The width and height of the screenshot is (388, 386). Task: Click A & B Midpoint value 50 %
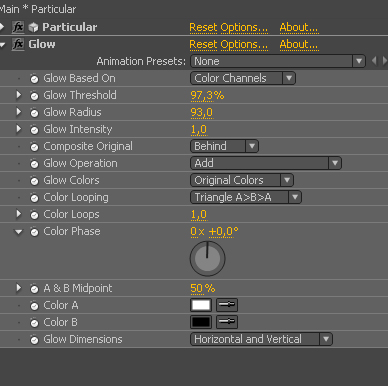[203, 288]
